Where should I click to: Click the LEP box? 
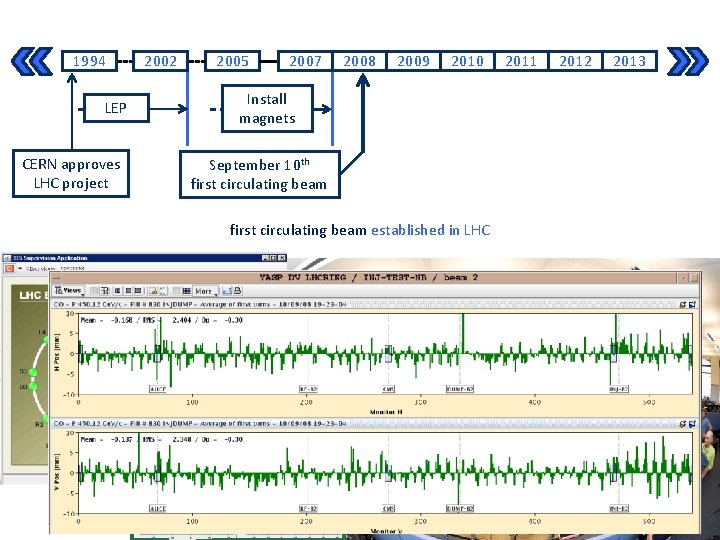coord(116,108)
